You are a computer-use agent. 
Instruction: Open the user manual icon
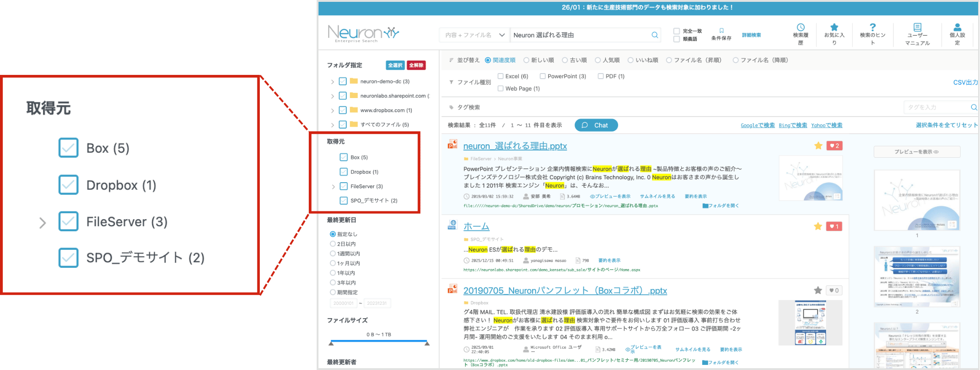pyautogui.click(x=918, y=27)
